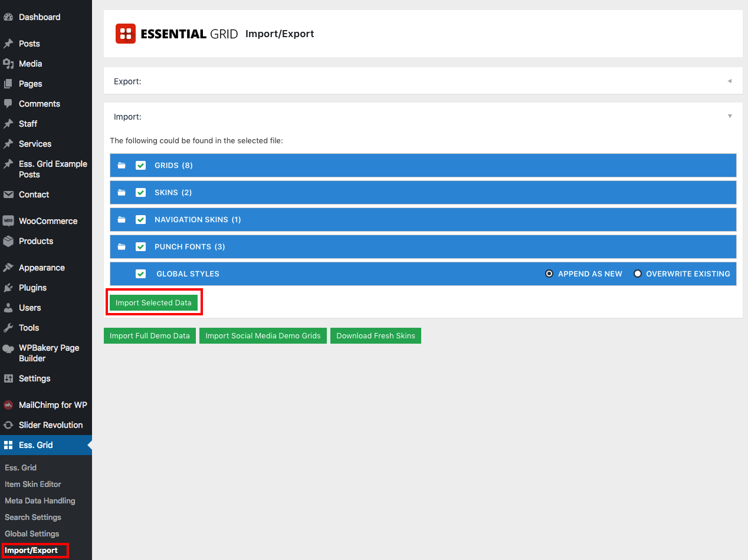Screen dimensions: 748x560
Task: Click the Settings sliders icon
Action: pos(8,378)
